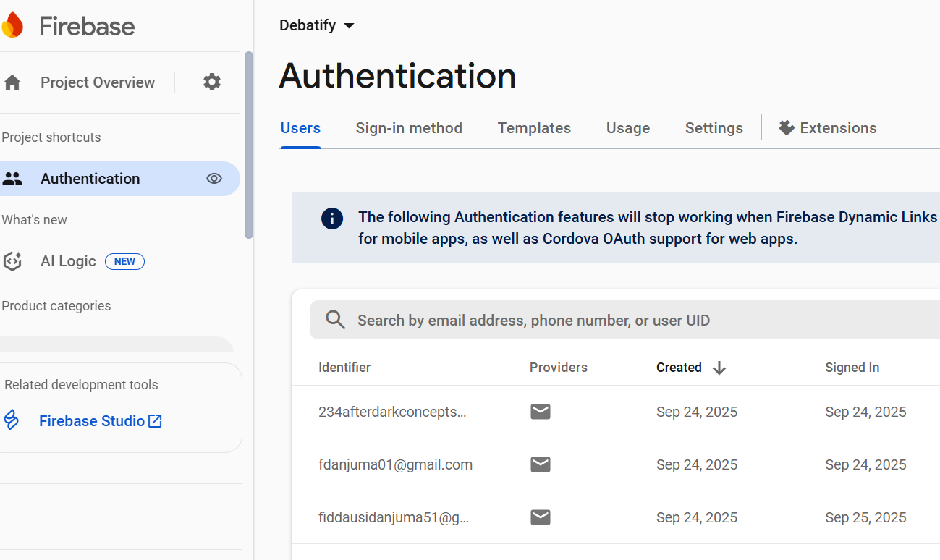This screenshot has width=940, height=560.
Task: Open project settings gear icon
Action: click(x=211, y=82)
